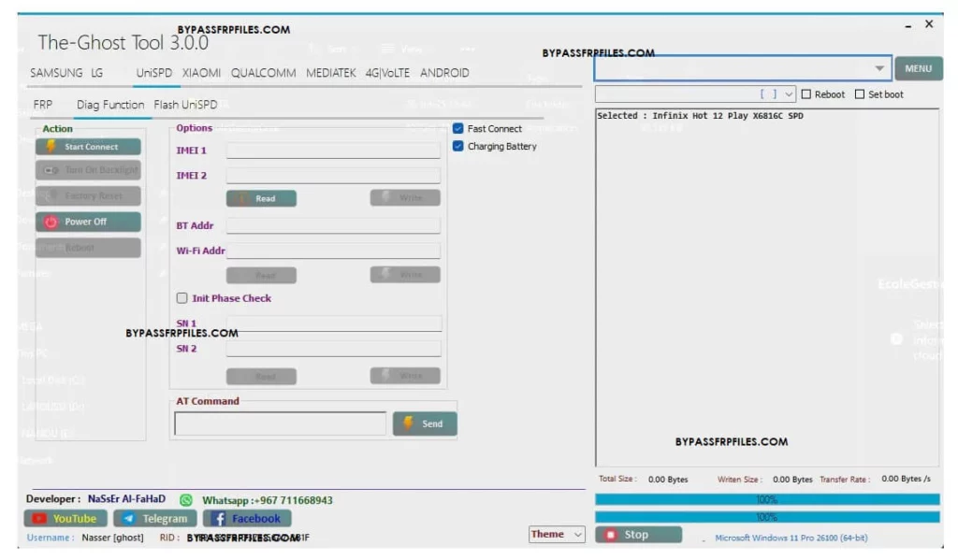Open the LG tab
Screen dimensions: 958x560
coord(96,73)
